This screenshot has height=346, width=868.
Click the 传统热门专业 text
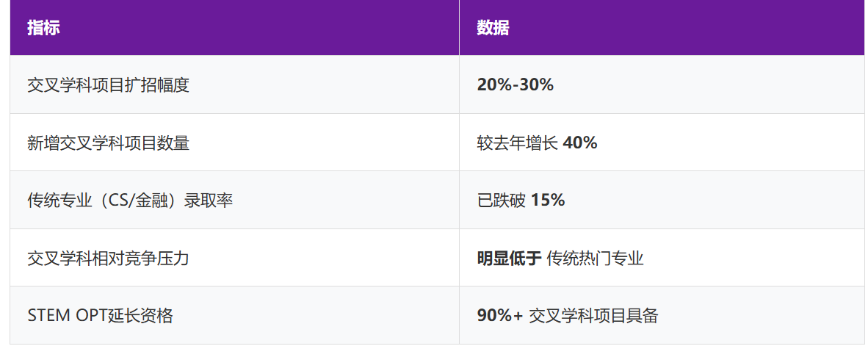tap(595, 258)
